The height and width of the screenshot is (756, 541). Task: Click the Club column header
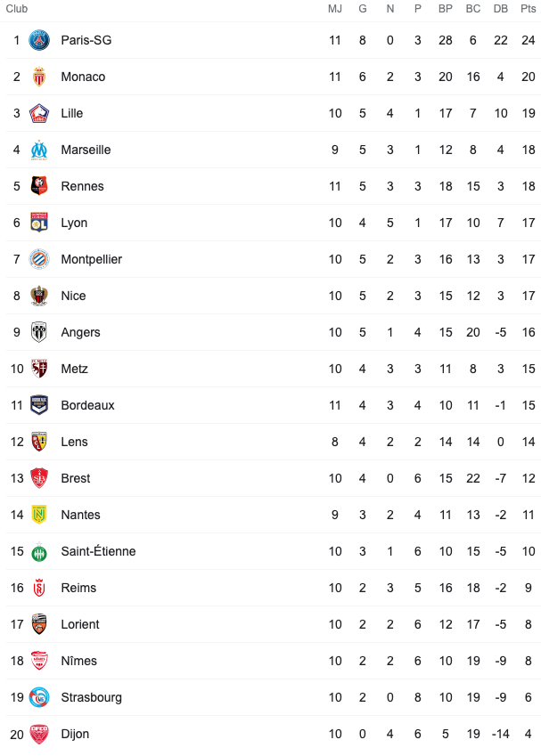click(x=17, y=9)
